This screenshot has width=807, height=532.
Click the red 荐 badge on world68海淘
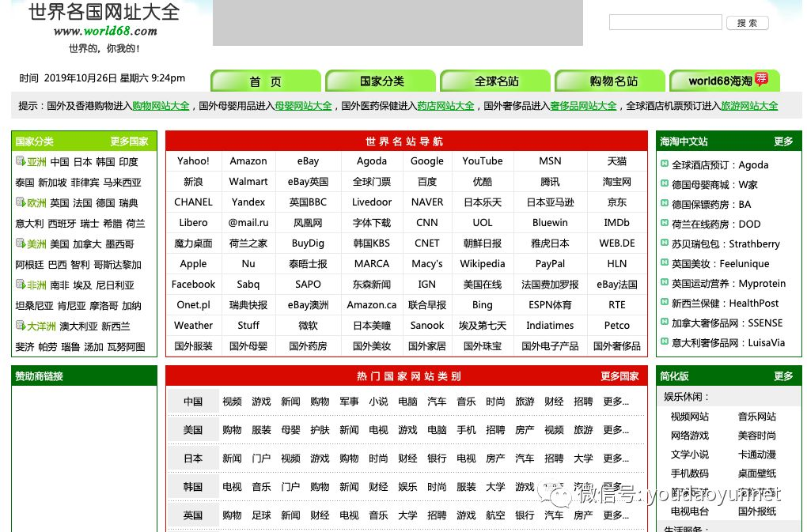pyautogui.click(x=761, y=78)
